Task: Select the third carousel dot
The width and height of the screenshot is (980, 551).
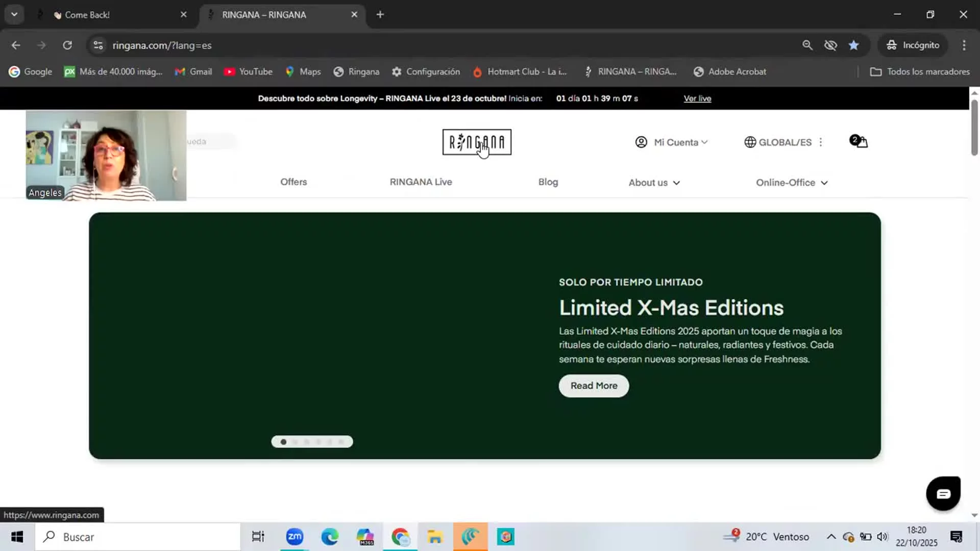Action: [307, 442]
